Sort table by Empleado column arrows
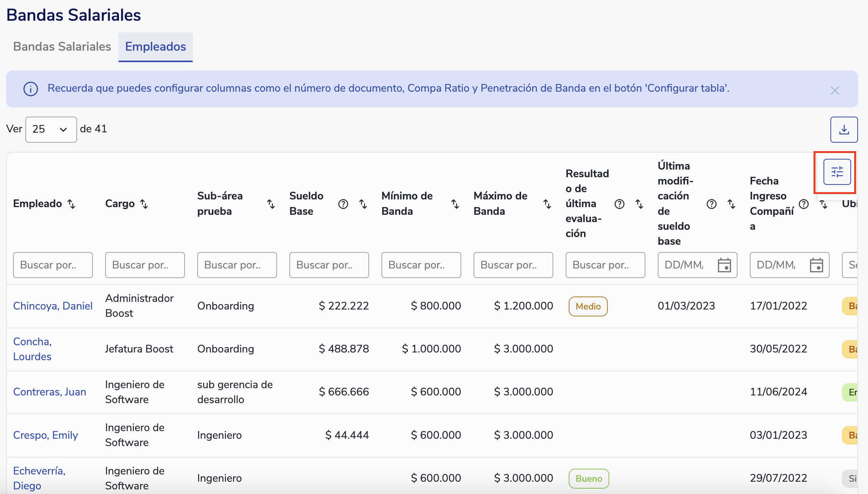 pos(71,204)
